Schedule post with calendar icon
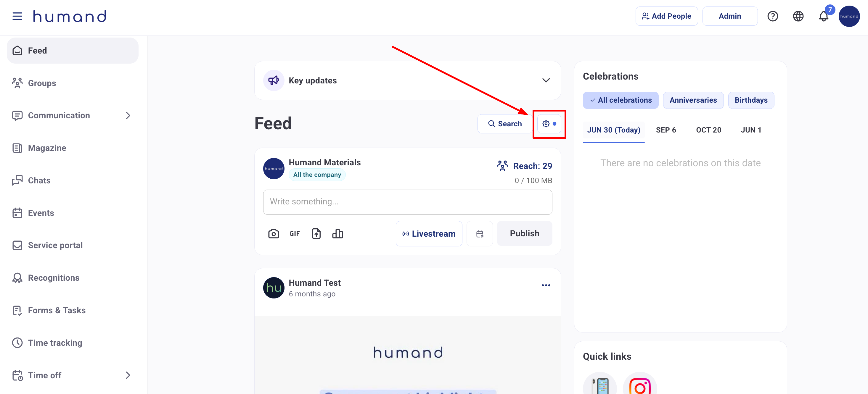The height and width of the screenshot is (394, 868). click(480, 234)
